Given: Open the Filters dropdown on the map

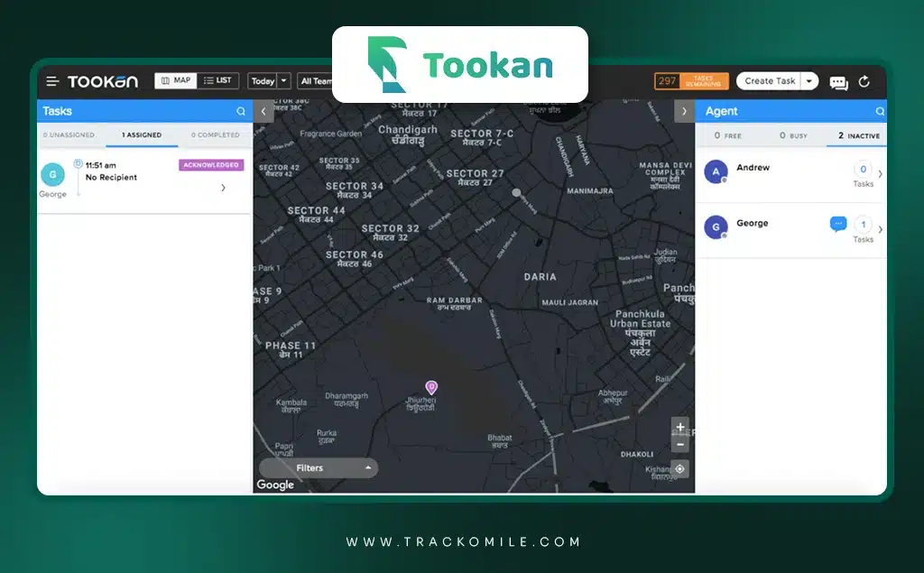Looking at the screenshot, I should [x=319, y=468].
